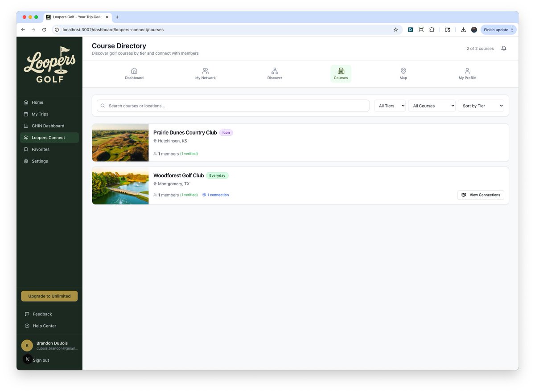Open the browser downloads icon

pyautogui.click(x=463, y=30)
